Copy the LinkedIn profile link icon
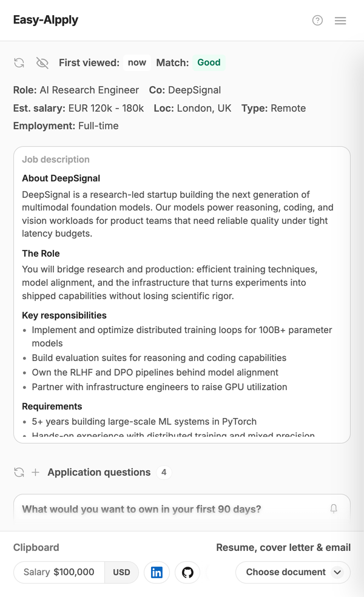Screen dimensions: 364x597 point(157,572)
